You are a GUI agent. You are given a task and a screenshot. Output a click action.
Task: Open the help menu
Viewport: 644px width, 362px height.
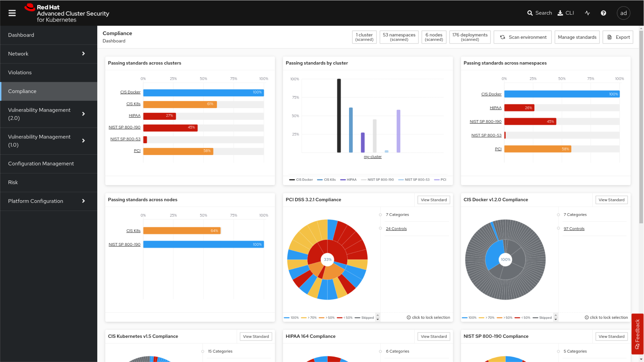[603, 13]
